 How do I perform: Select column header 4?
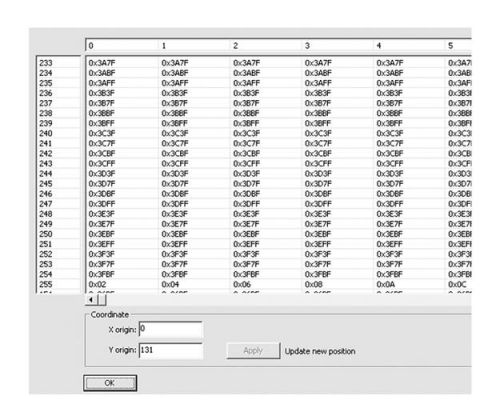click(409, 46)
